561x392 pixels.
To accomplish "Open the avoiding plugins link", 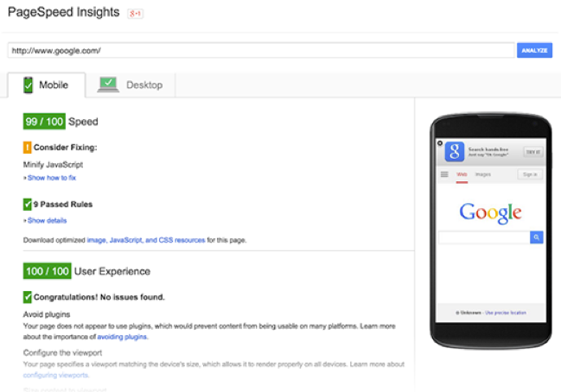I will click(122, 337).
